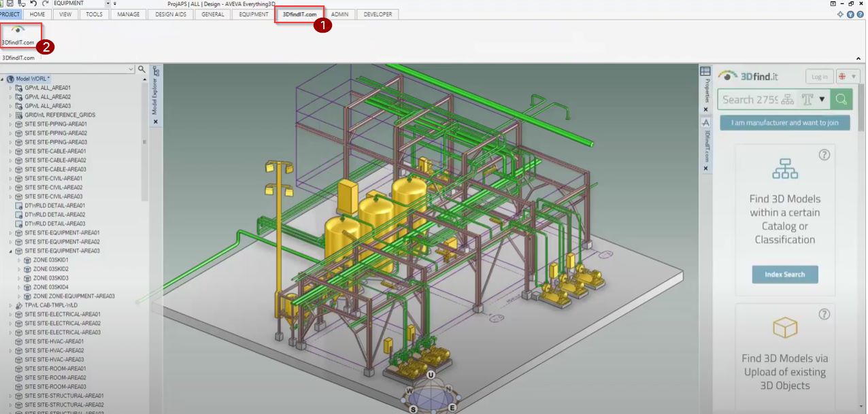Click the help icon at top right of ribbon
868x414 pixels.
point(860,14)
